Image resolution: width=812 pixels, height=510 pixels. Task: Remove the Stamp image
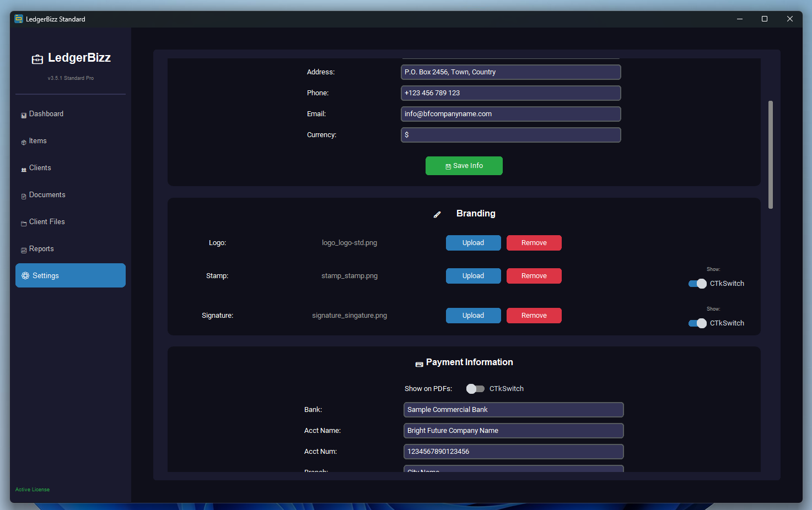[x=534, y=276]
